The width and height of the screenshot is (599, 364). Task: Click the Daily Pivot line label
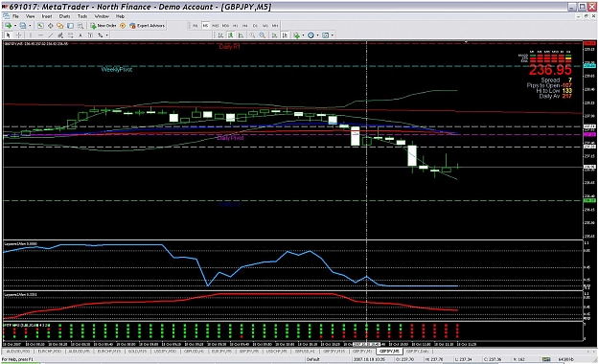click(x=230, y=138)
